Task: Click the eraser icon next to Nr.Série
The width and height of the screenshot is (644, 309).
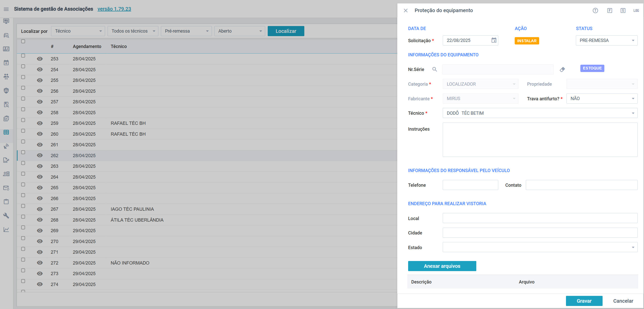Action: [562, 69]
